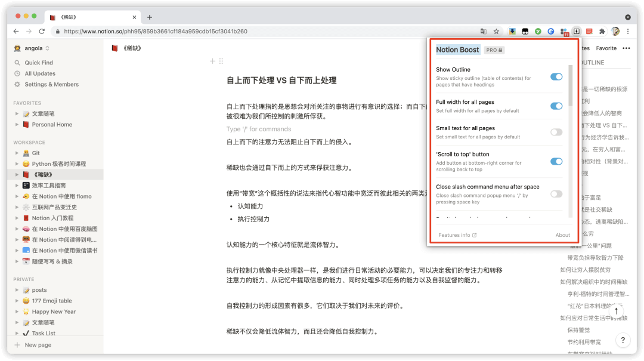The image size is (644, 361).
Task: Click the Notion Boost popup scrollbar
Action: coord(571,85)
